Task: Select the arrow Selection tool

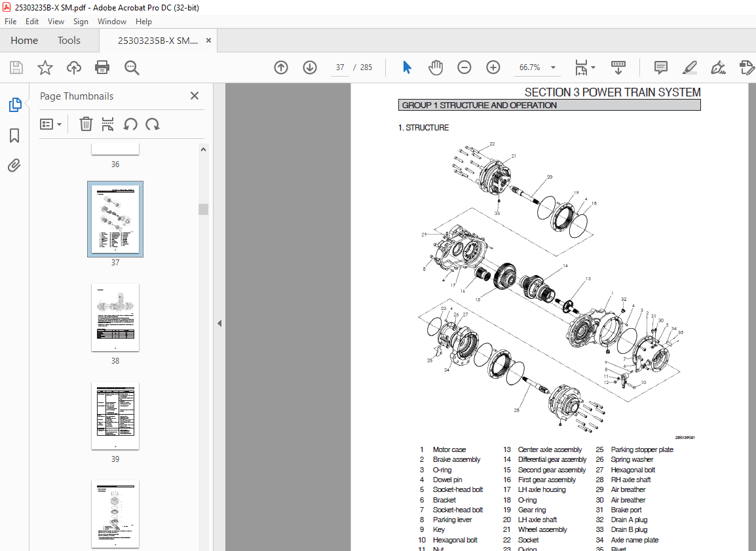Action: pos(407,67)
